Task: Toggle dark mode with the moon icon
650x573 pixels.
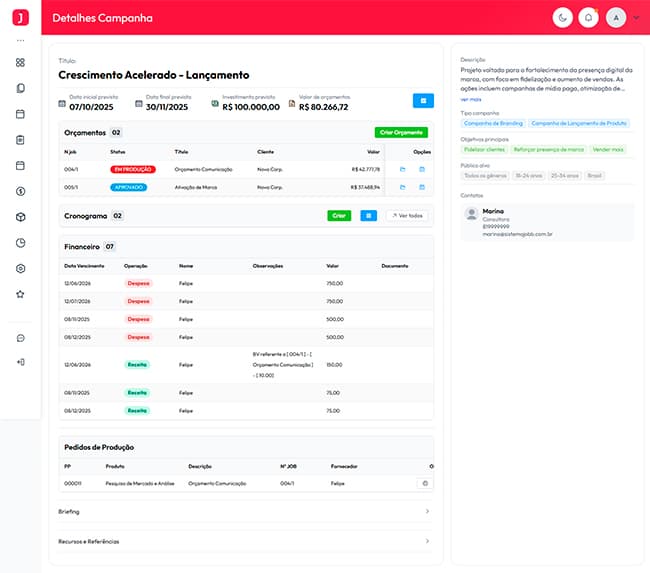Action: pyautogui.click(x=563, y=18)
